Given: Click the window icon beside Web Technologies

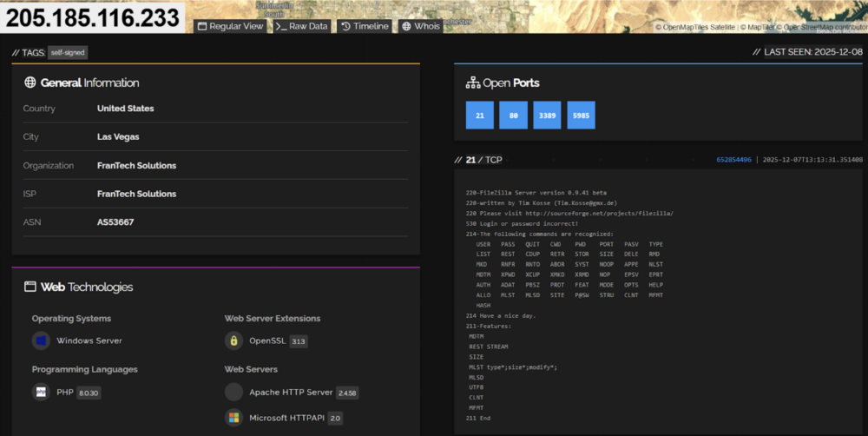Looking at the screenshot, I should [x=30, y=287].
